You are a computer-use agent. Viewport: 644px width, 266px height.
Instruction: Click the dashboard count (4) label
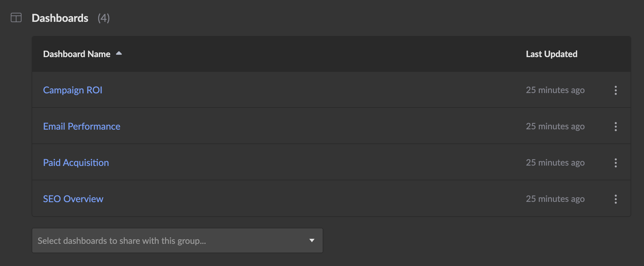(104, 18)
